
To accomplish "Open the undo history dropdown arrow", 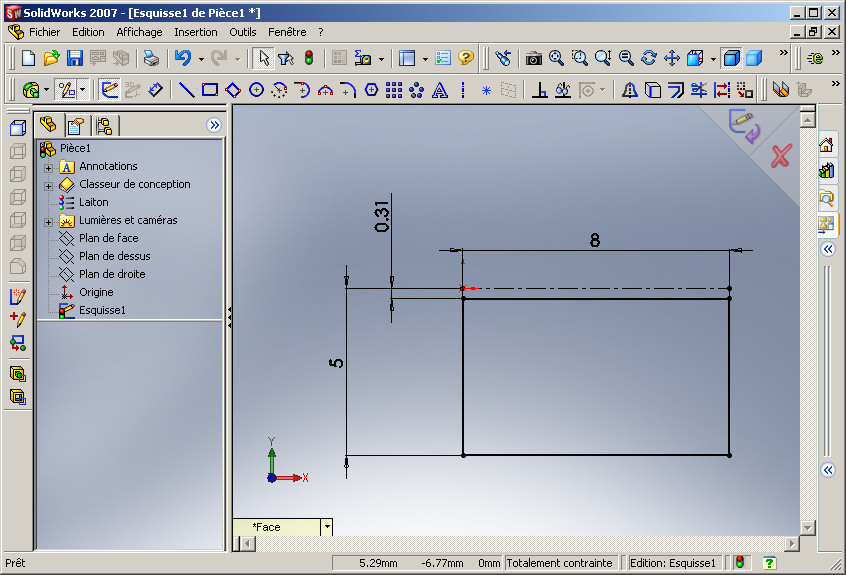I will (201, 59).
